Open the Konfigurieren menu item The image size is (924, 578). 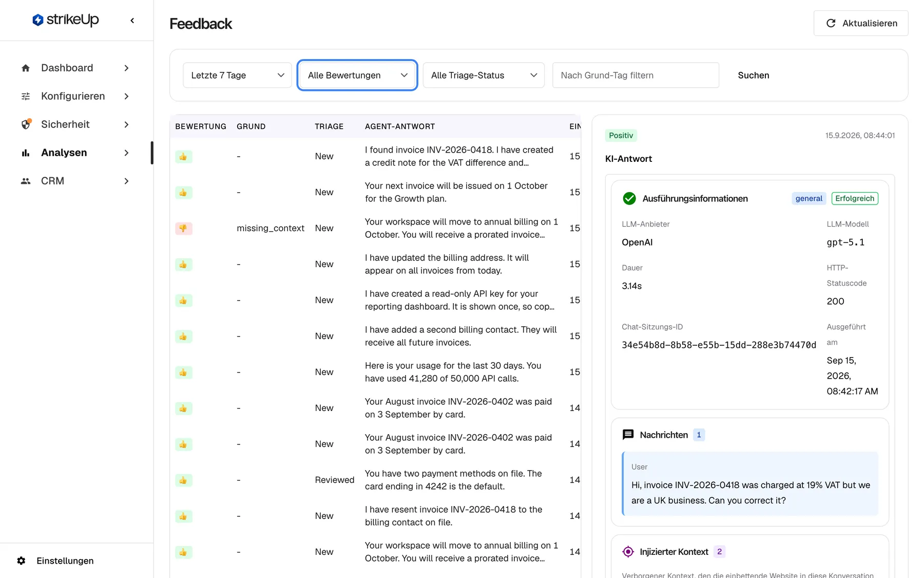click(x=75, y=96)
